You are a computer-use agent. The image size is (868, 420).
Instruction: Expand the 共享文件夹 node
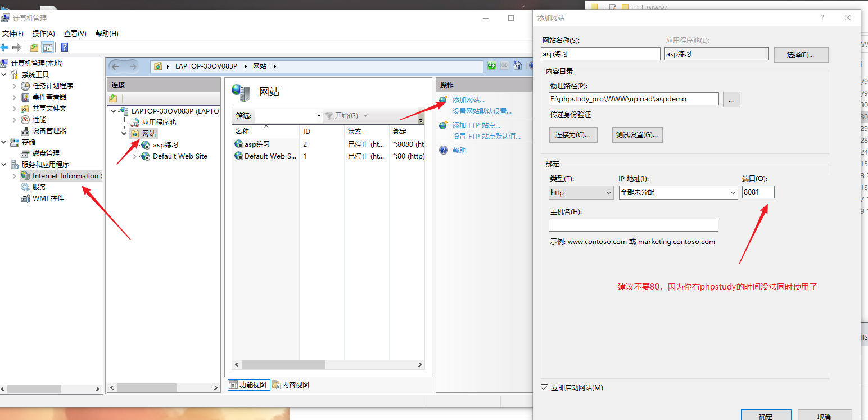coord(15,108)
